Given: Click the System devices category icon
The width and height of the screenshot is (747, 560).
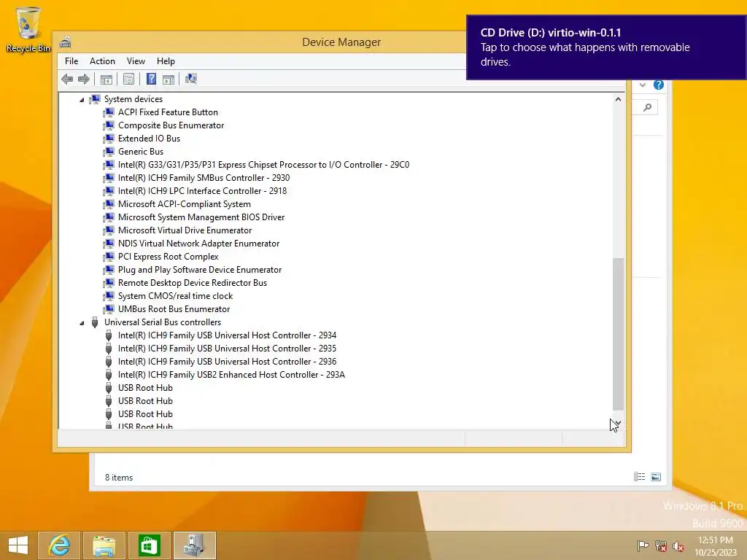Looking at the screenshot, I should pyautogui.click(x=96, y=99).
